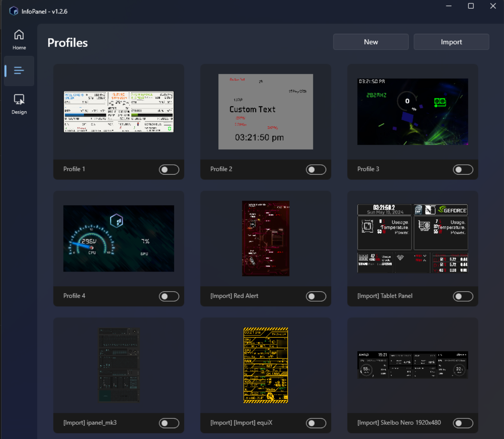Screen dimensions: 504x439
Task: Select the Profiles list icon in sidebar
Action: pos(19,71)
